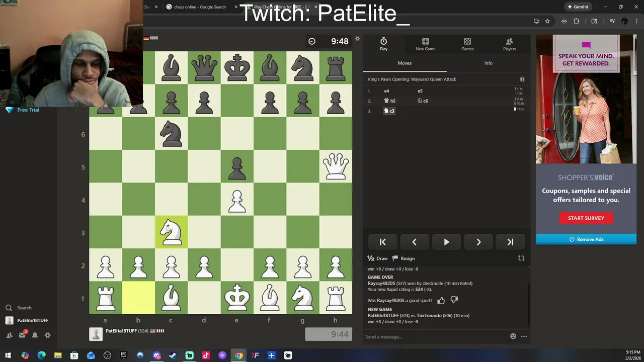Click the black queen on d8
This screenshot has width=644, height=362.
204,68
